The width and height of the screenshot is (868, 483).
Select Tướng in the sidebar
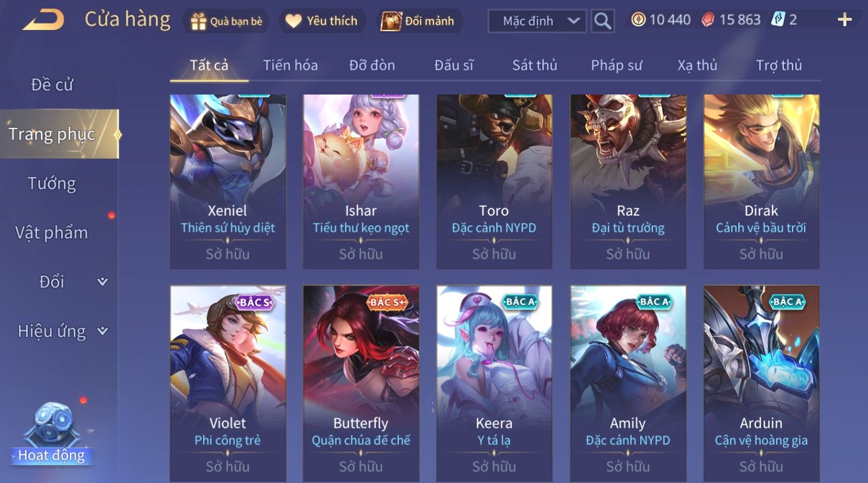(52, 183)
